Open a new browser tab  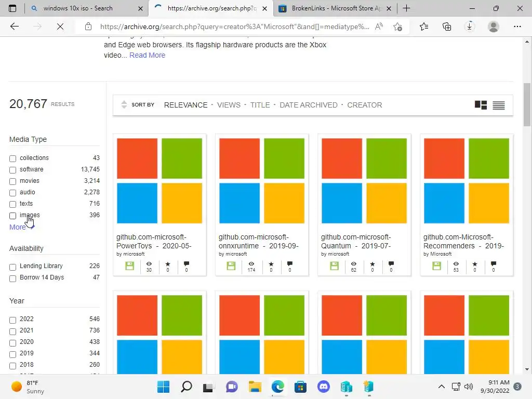pos(406,8)
